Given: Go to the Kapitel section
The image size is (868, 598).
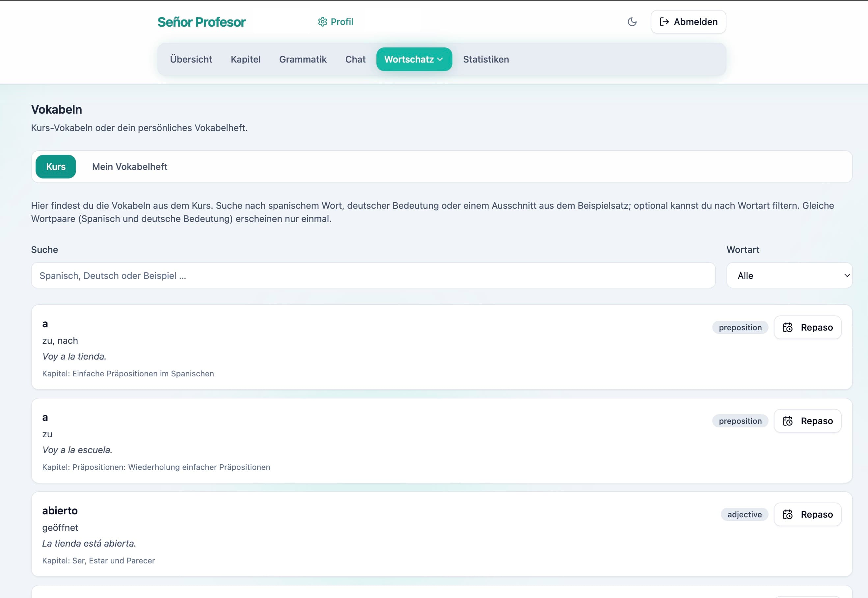Looking at the screenshot, I should pos(245,59).
